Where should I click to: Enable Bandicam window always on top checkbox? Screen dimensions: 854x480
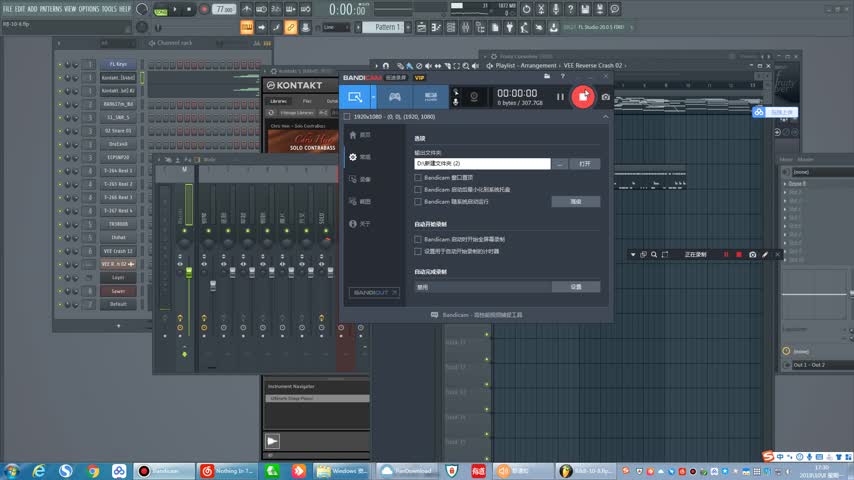point(418,178)
